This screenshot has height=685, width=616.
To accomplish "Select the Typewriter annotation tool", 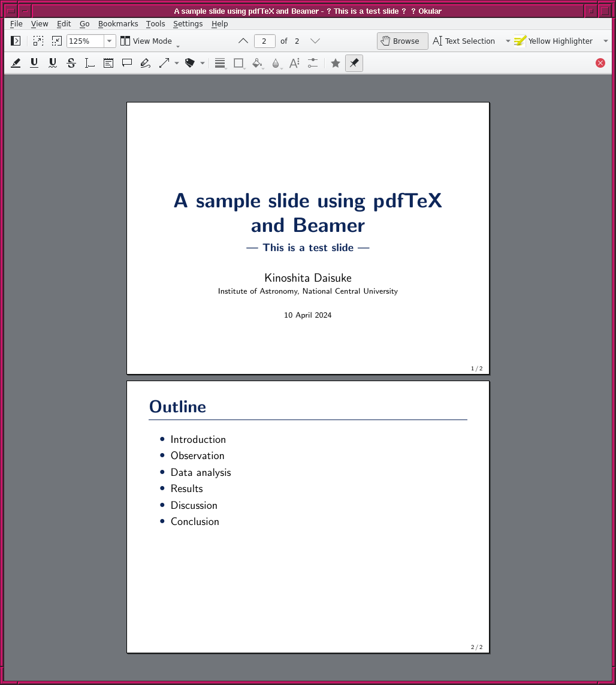I will tap(90, 63).
